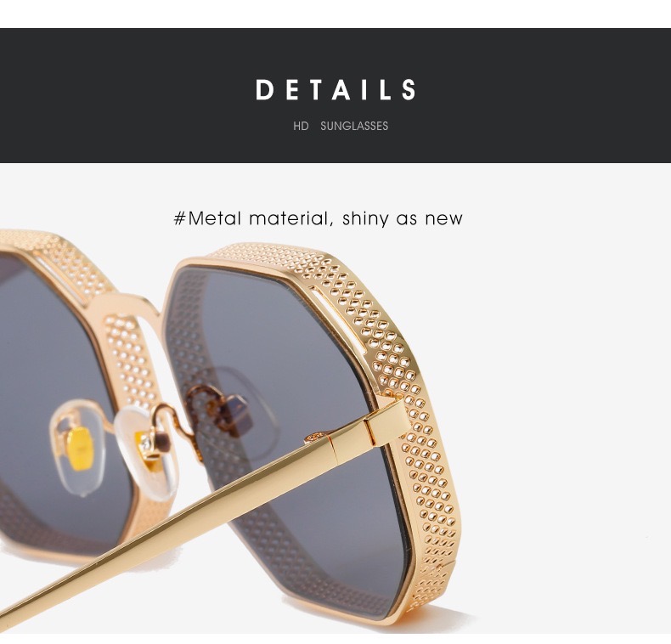Click the dark header banner background

coord(335,95)
